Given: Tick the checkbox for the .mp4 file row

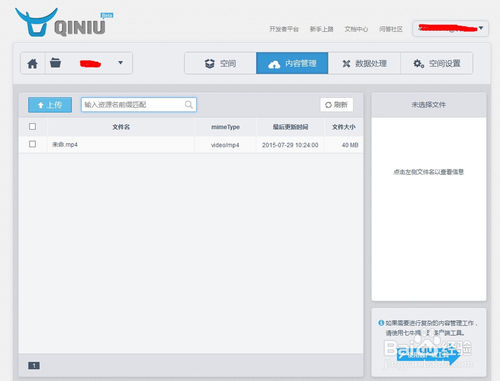Looking at the screenshot, I should click(32, 144).
